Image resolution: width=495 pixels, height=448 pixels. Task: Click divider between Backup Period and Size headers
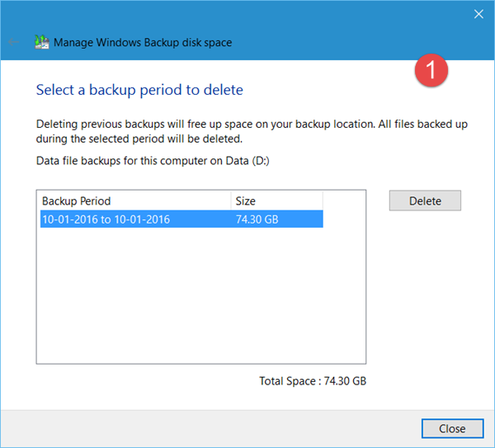(231, 200)
